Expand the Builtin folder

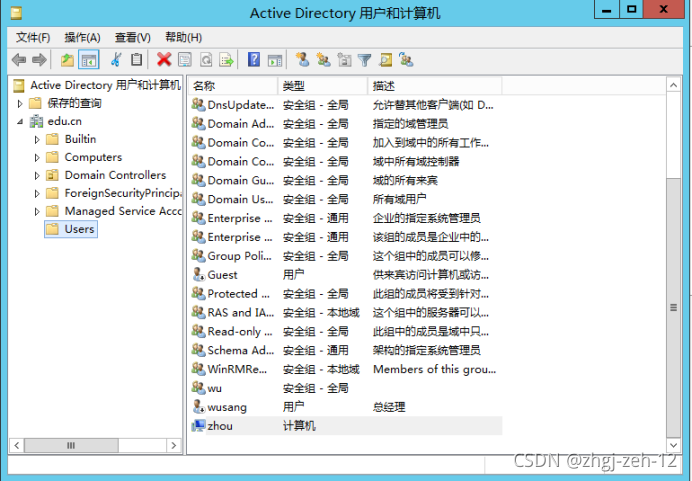pos(37,139)
